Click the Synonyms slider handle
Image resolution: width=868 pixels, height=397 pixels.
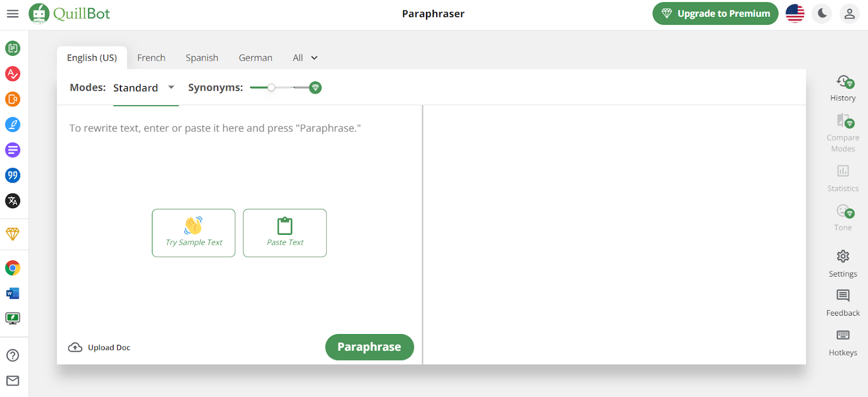pyautogui.click(x=271, y=87)
